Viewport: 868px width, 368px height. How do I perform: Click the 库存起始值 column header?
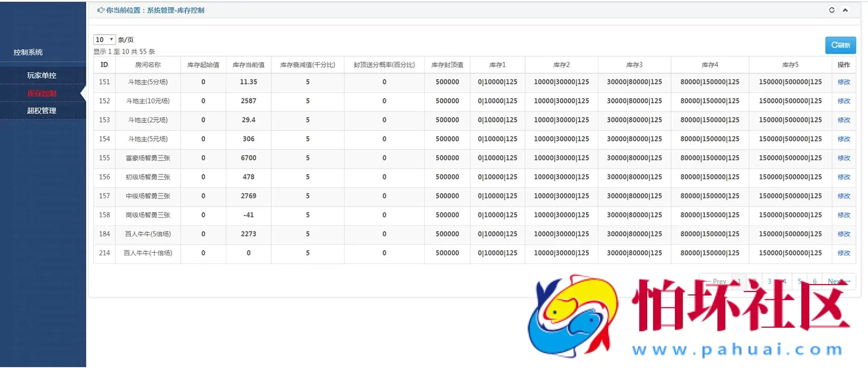click(x=203, y=64)
